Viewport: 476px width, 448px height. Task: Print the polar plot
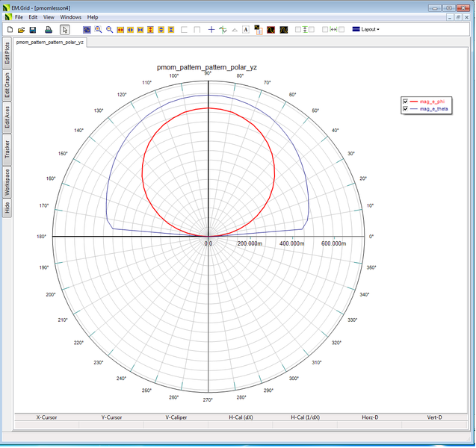click(49, 30)
